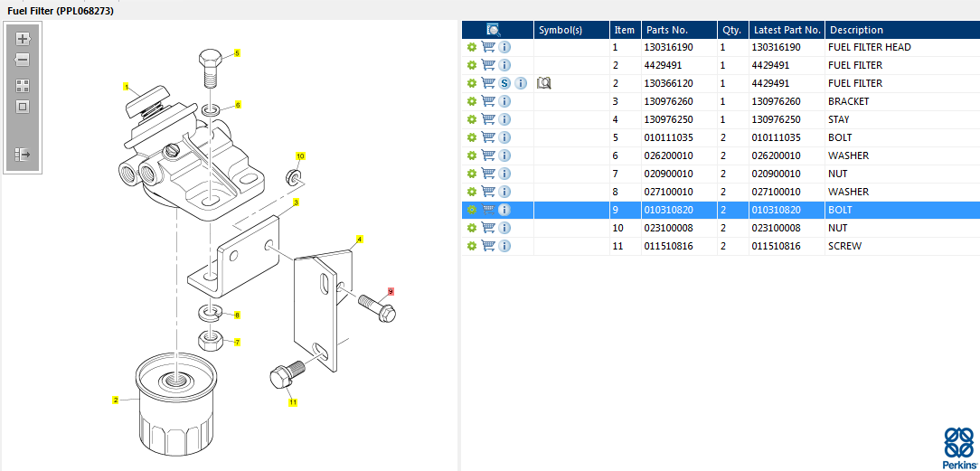Select callout 10 above the small nut
Image resolution: width=980 pixels, height=471 pixels.
[x=300, y=155]
